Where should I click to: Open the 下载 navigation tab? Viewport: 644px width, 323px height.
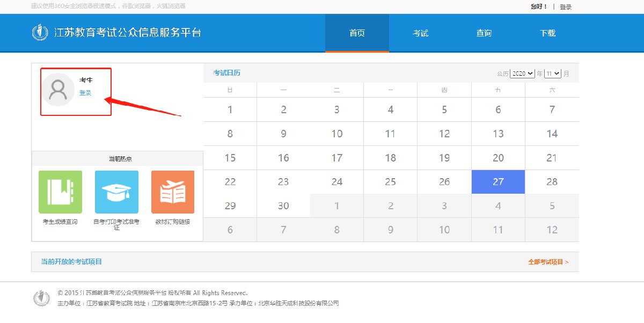coord(547,33)
